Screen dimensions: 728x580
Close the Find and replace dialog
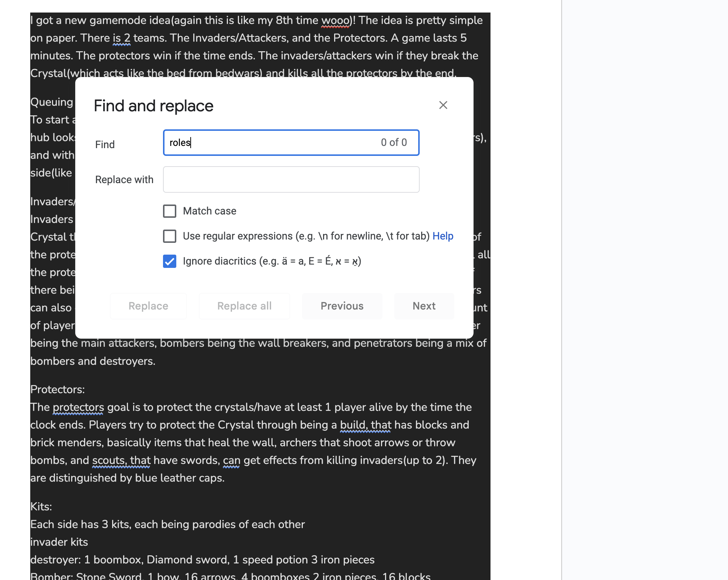(443, 105)
